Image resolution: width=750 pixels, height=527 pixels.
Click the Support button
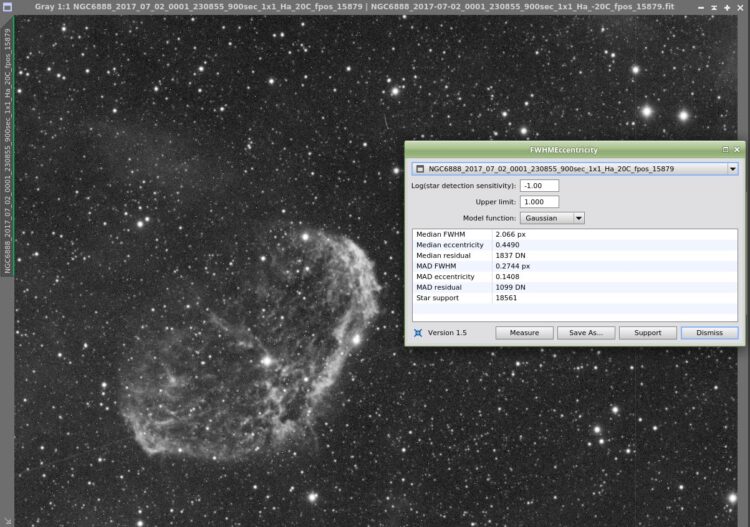point(648,333)
